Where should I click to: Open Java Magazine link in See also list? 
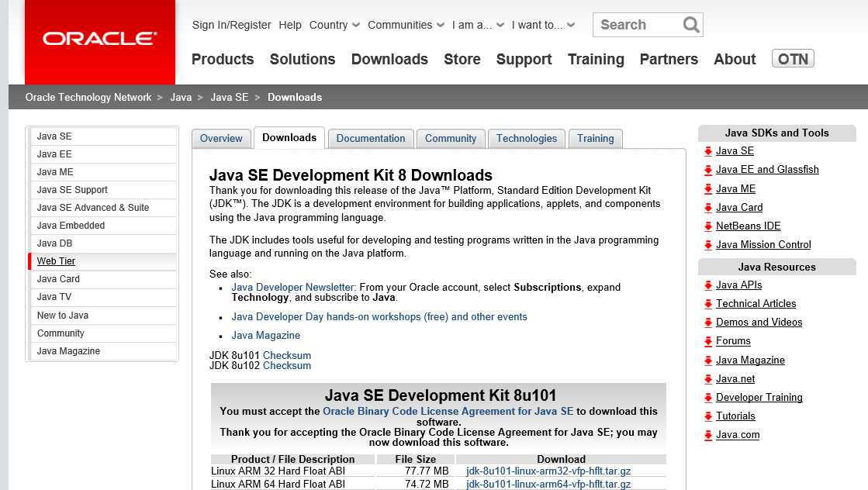[x=266, y=335]
